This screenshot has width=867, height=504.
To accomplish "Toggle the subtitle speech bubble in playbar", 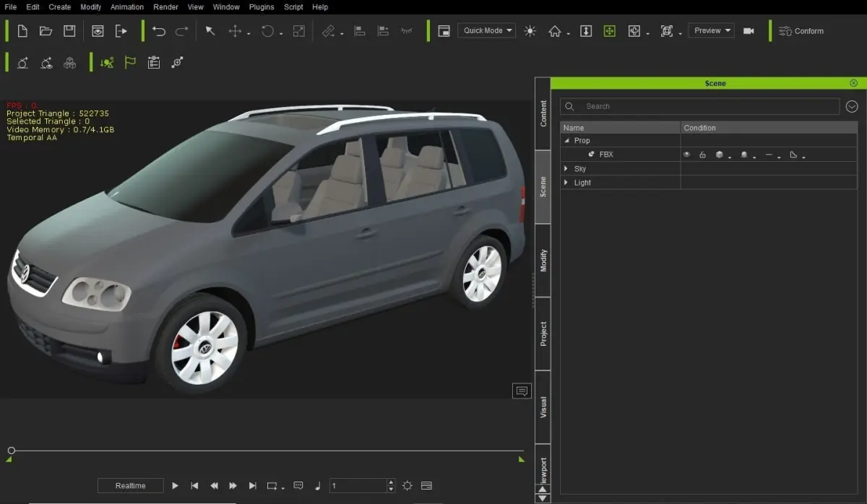I will [x=298, y=486].
